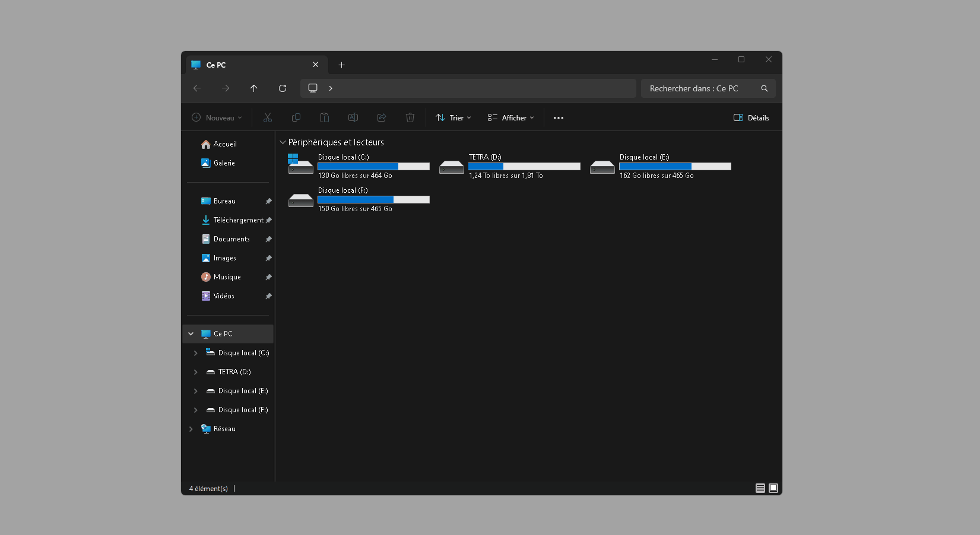Select TETRA (D:) in the sidebar tree
Image resolution: width=980 pixels, height=535 pixels.
pos(229,372)
